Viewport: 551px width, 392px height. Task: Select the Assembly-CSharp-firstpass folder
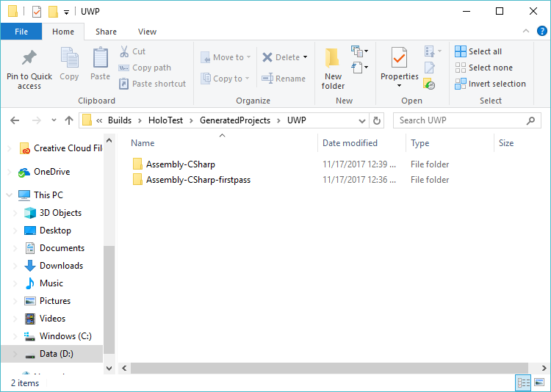pos(198,180)
